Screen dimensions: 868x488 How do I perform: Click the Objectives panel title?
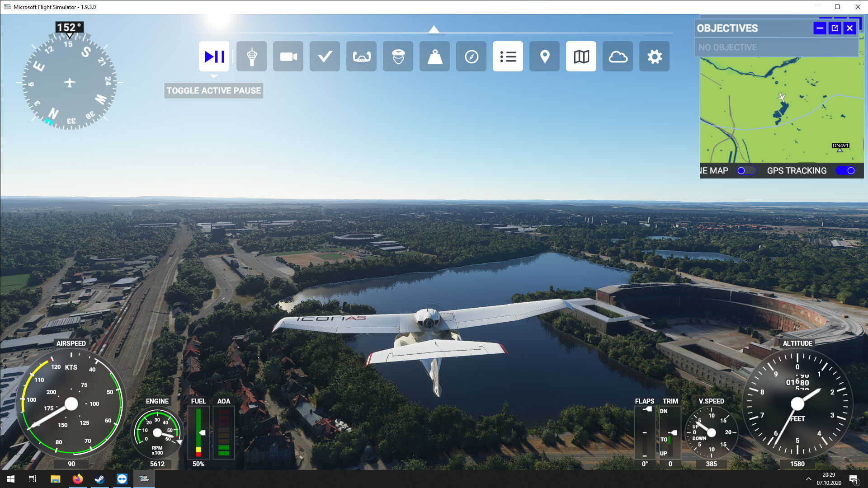727,28
